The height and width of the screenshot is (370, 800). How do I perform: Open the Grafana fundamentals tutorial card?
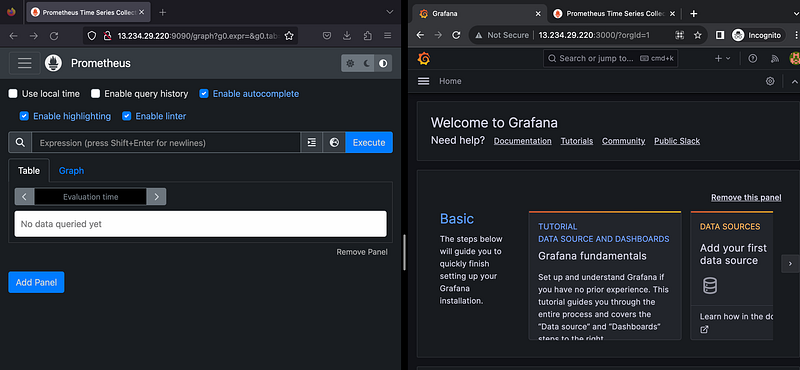[605, 276]
